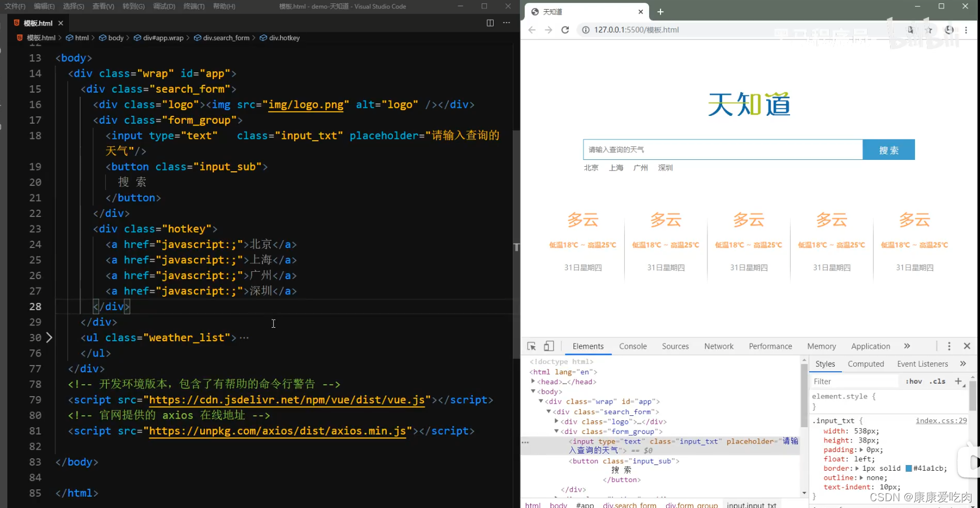Switch to Network tab
This screenshot has height=508, width=980.
719,346
